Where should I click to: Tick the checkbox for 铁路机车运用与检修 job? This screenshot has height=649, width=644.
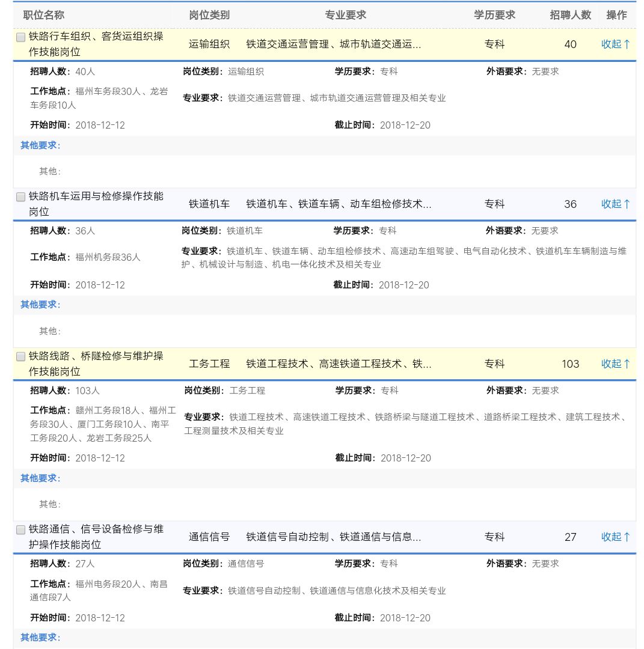click(x=20, y=197)
